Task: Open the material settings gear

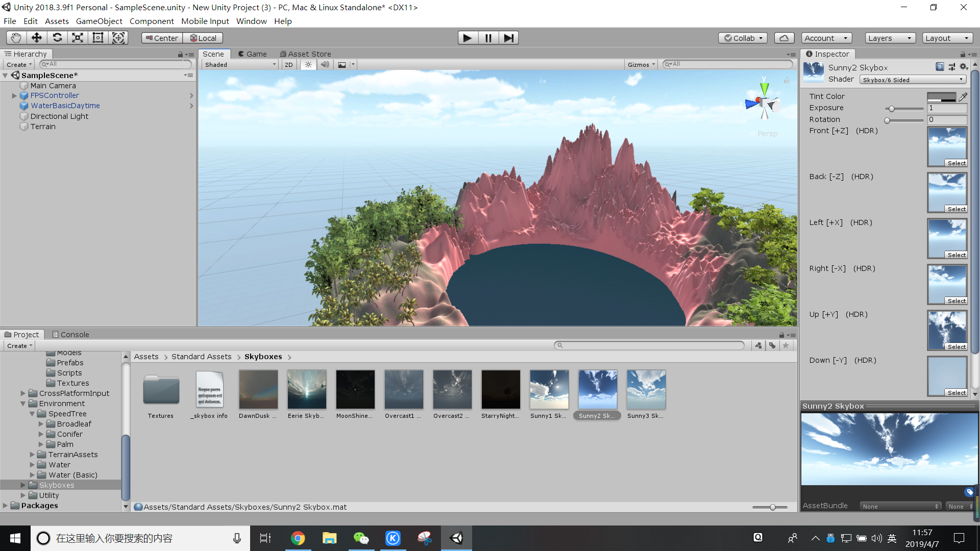Action: pos(964,67)
